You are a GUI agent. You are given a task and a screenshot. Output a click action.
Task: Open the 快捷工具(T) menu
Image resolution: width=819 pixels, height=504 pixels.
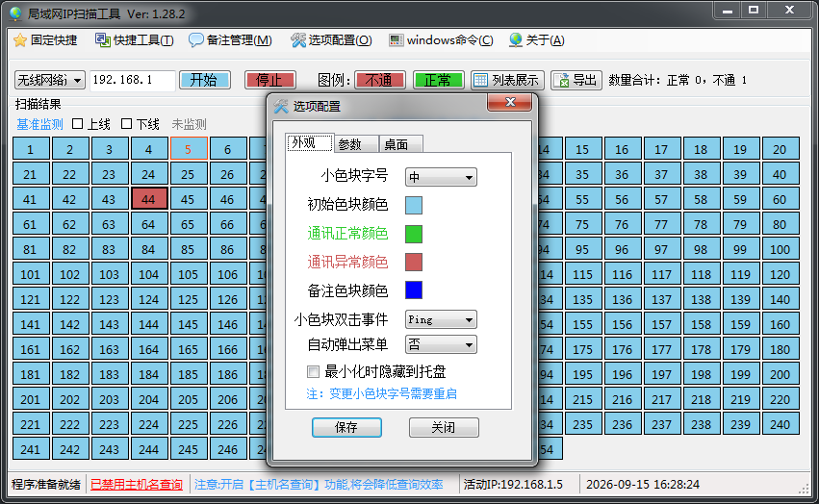tap(134, 40)
